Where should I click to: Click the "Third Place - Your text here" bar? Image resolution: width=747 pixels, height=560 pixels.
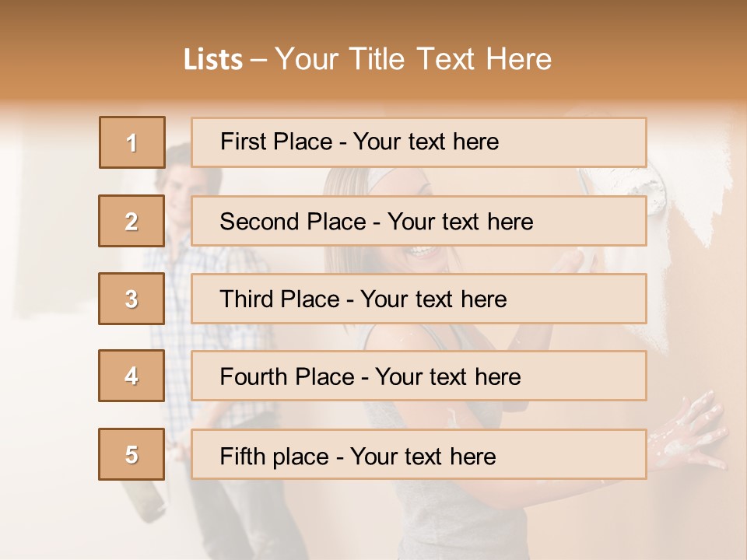[419, 299]
